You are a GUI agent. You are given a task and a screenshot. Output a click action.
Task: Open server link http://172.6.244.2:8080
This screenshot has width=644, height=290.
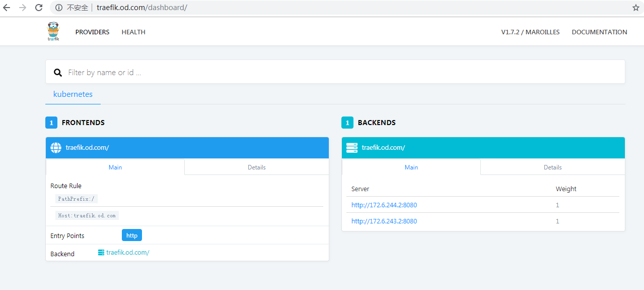[384, 205]
